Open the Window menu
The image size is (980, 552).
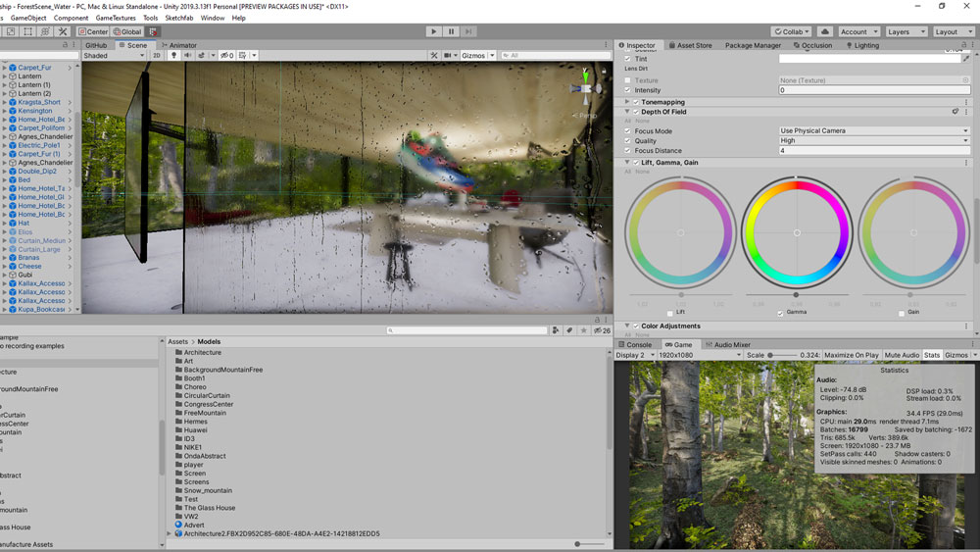[x=213, y=18]
